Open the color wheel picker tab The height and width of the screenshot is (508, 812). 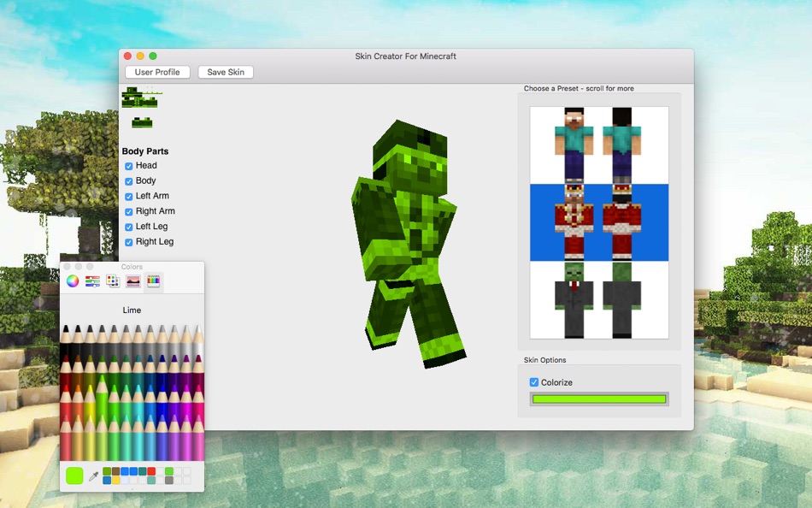pyautogui.click(x=73, y=281)
